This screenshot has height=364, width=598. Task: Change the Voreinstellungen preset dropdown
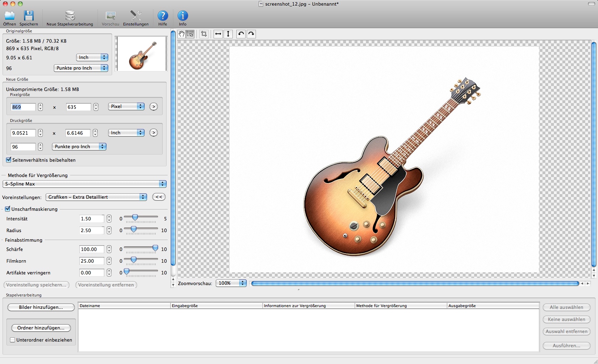pyautogui.click(x=96, y=197)
